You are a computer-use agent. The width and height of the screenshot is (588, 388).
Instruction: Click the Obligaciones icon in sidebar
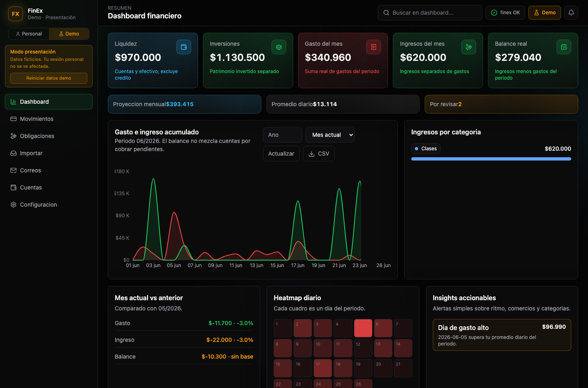pos(13,136)
